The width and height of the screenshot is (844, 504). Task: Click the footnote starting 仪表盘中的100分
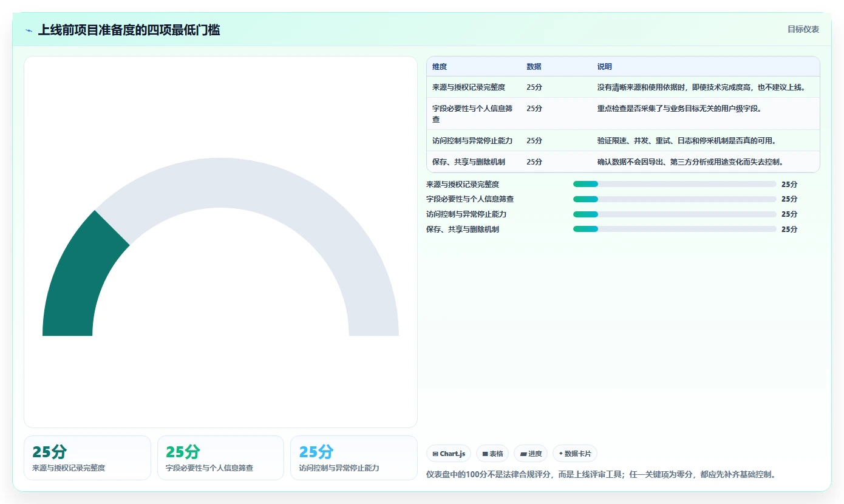[x=601, y=474]
